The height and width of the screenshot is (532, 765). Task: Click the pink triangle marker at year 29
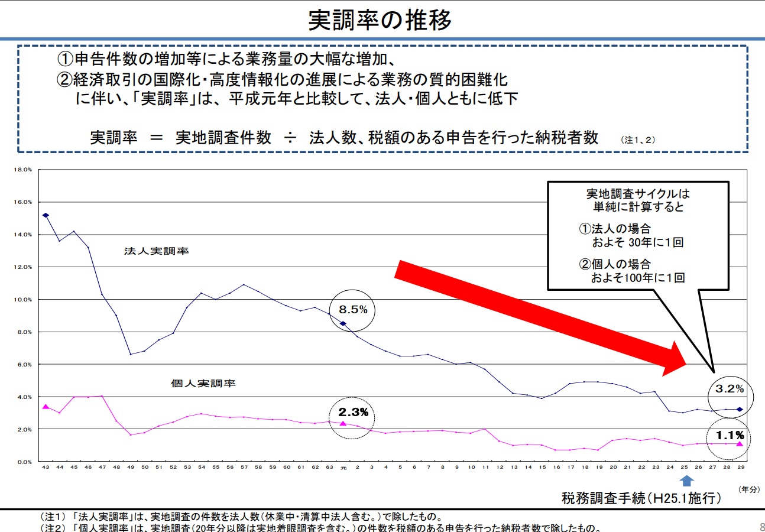(740, 443)
